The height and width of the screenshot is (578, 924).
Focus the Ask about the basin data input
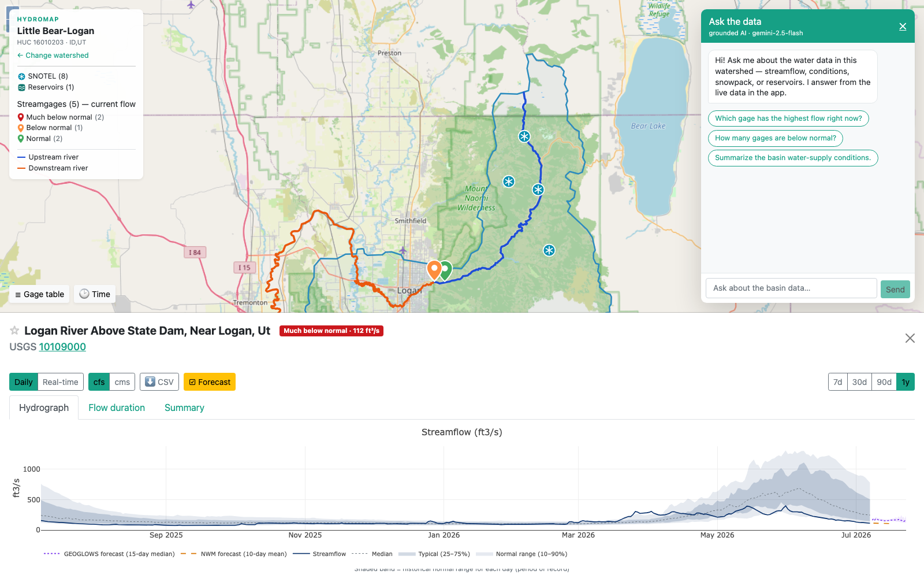click(791, 288)
